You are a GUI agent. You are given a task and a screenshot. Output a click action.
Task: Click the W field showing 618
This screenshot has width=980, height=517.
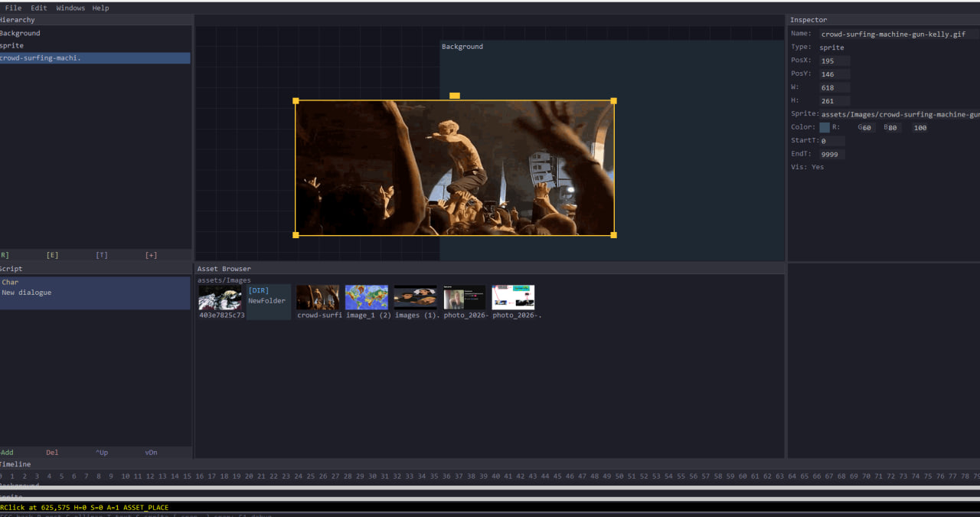click(835, 87)
